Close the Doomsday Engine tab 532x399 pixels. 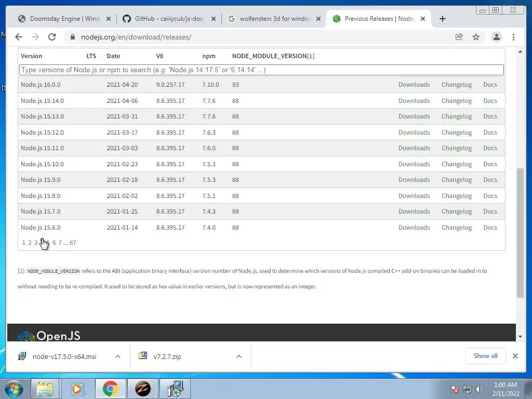(x=109, y=19)
